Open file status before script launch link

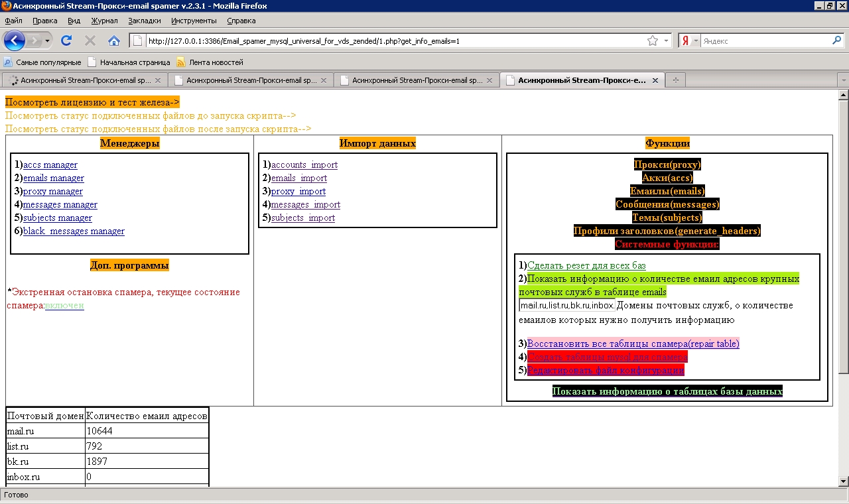pyautogui.click(x=151, y=115)
